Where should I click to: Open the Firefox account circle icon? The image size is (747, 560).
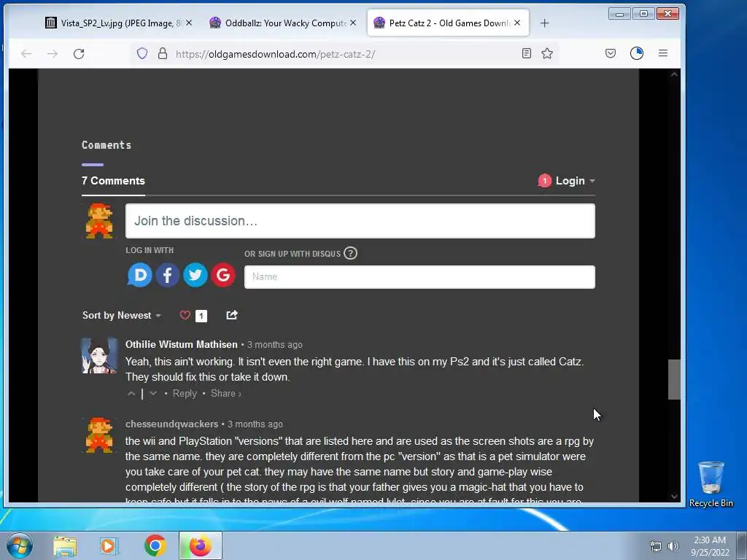pyautogui.click(x=637, y=53)
